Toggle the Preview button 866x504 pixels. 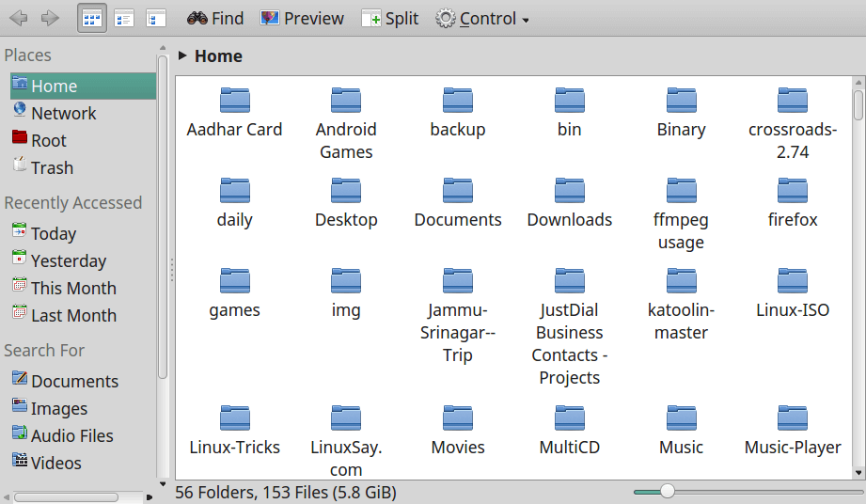pos(302,18)
